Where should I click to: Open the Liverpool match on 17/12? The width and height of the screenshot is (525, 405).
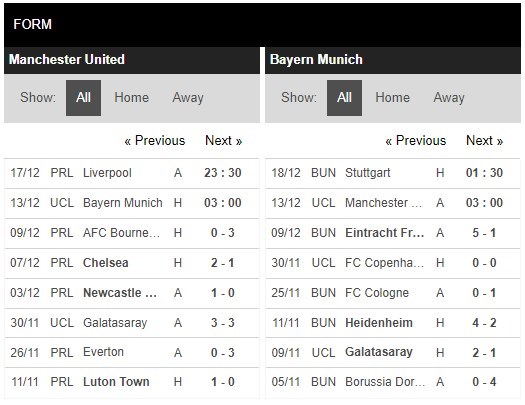tap(132, 173)
